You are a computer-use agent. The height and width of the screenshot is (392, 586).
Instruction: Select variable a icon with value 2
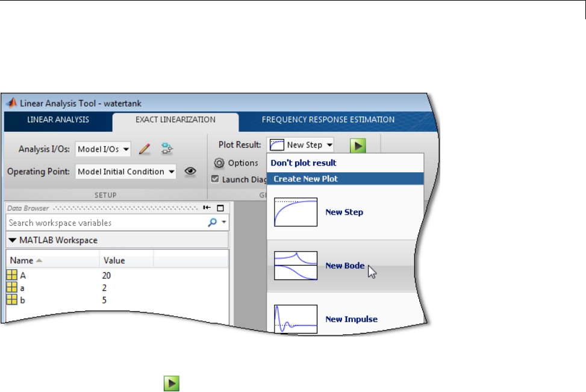point(12,287)
